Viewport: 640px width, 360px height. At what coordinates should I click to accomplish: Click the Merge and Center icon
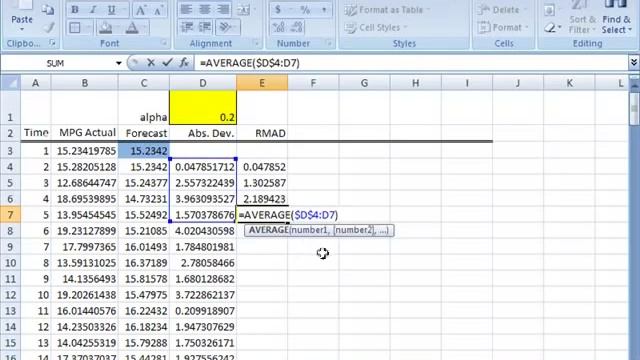(x=243, y=10)
